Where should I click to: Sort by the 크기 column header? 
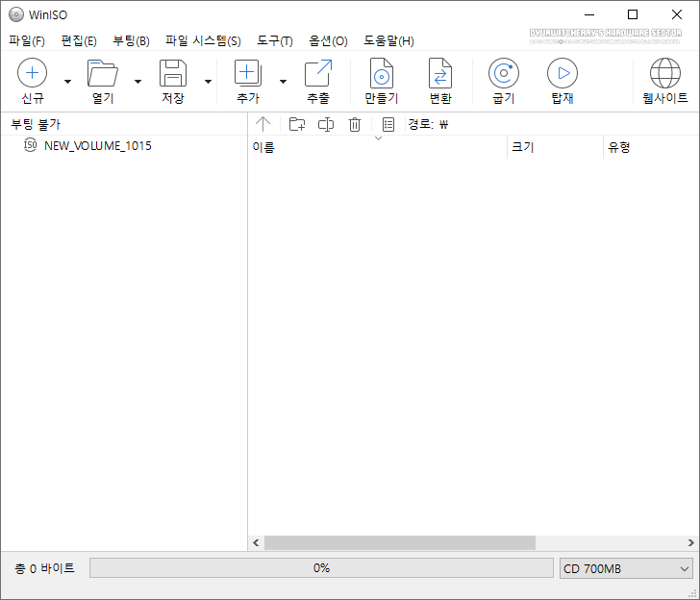pyautogui.click(x=555, y=147)
